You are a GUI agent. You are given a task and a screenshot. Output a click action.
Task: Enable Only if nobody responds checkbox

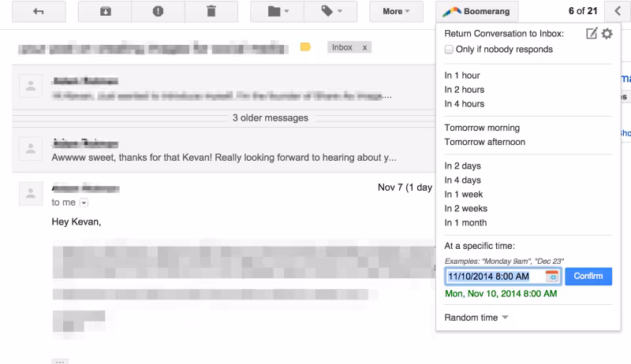point(449,50)
